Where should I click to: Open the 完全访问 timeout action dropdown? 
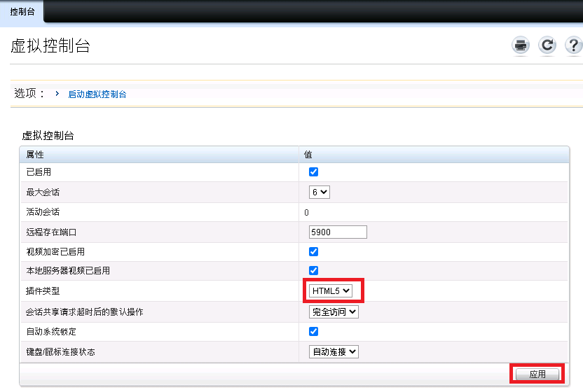point(334,312)
